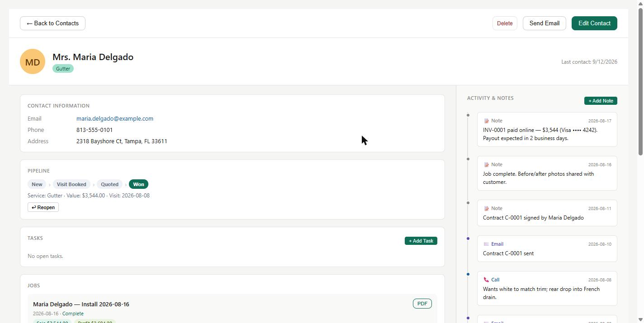Open Send Email dialog

(545, 23)
